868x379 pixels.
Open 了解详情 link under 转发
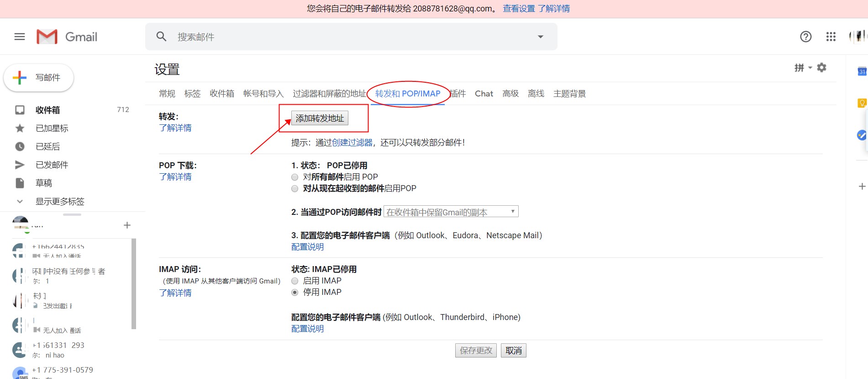tap(175, 128)
